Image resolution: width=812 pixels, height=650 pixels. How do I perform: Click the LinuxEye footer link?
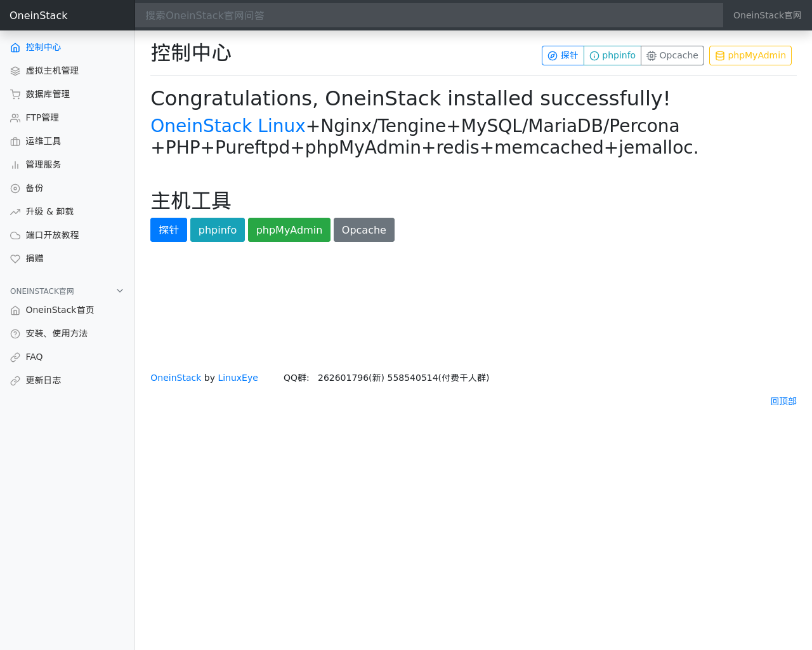pyautogui.click(x=238, y=378)
